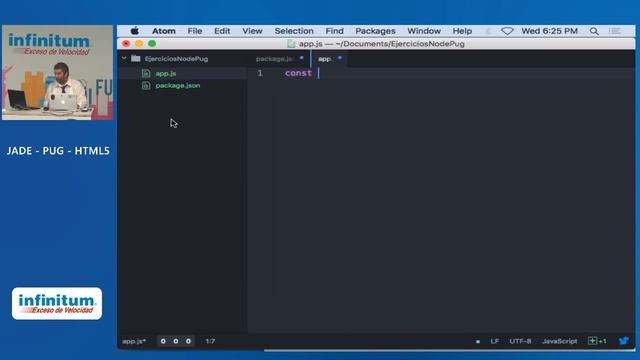Click the 1:7 cursor position indicator

pos(210,341)
